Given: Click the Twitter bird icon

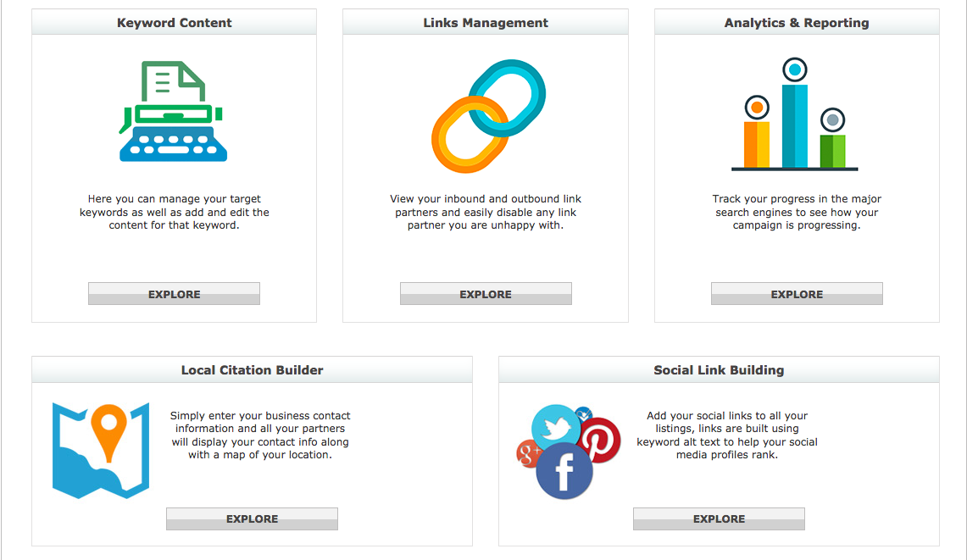Looking at the screenshot, I should click(x=556, y=428).
